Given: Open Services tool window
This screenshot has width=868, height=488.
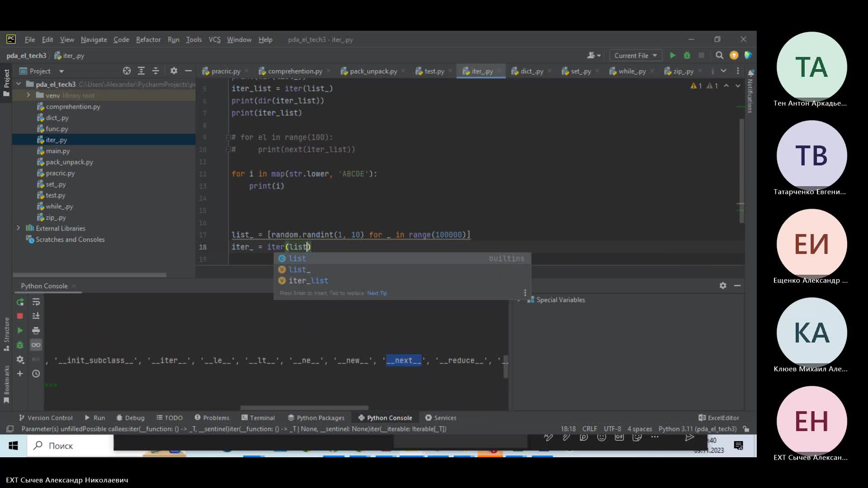Looking at the screenshot, I should coord(441,418).
